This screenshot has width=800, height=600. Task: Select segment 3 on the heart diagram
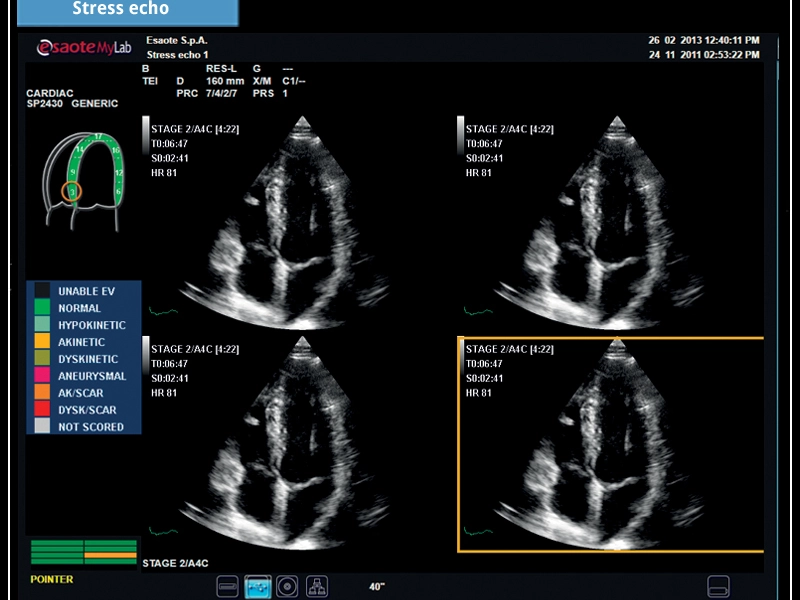[x=72, y=190]
